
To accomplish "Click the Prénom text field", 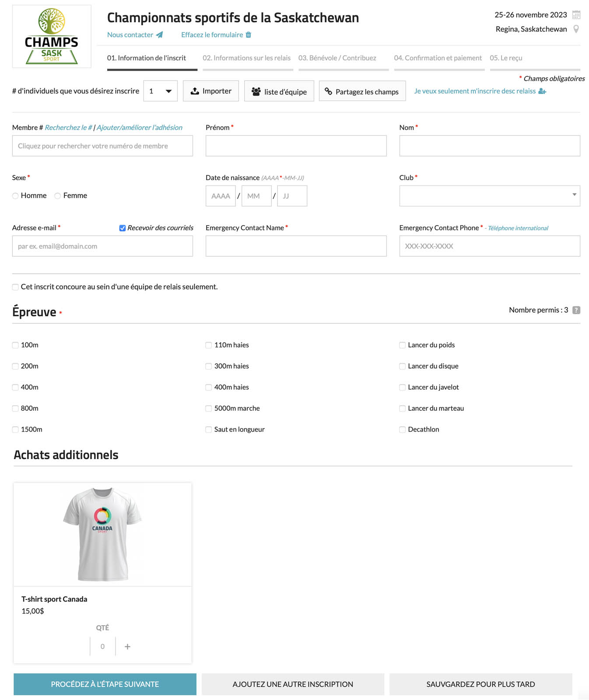I will 296,146.
